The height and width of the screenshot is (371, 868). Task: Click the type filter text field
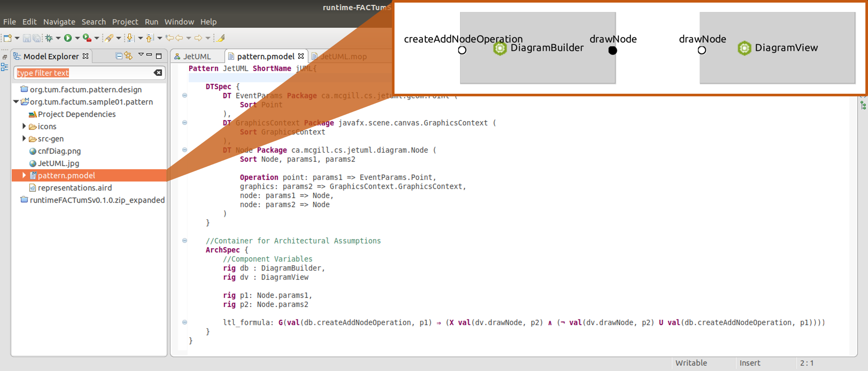[82, 73]
